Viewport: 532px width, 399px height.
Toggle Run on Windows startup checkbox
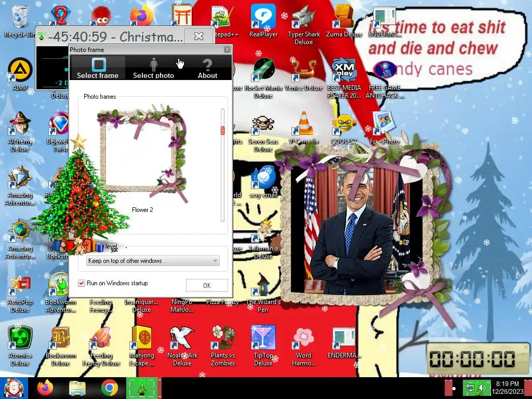pyautogui.click(x=82, y=283)
